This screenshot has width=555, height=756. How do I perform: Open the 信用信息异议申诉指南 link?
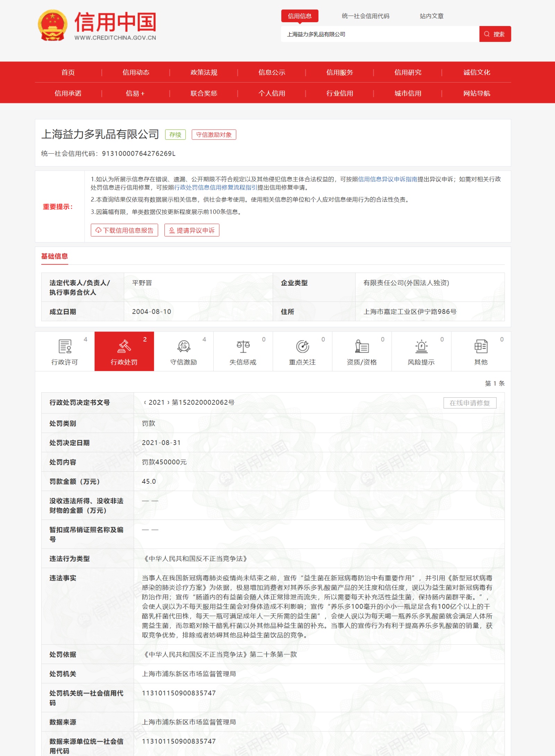(387, 179)
